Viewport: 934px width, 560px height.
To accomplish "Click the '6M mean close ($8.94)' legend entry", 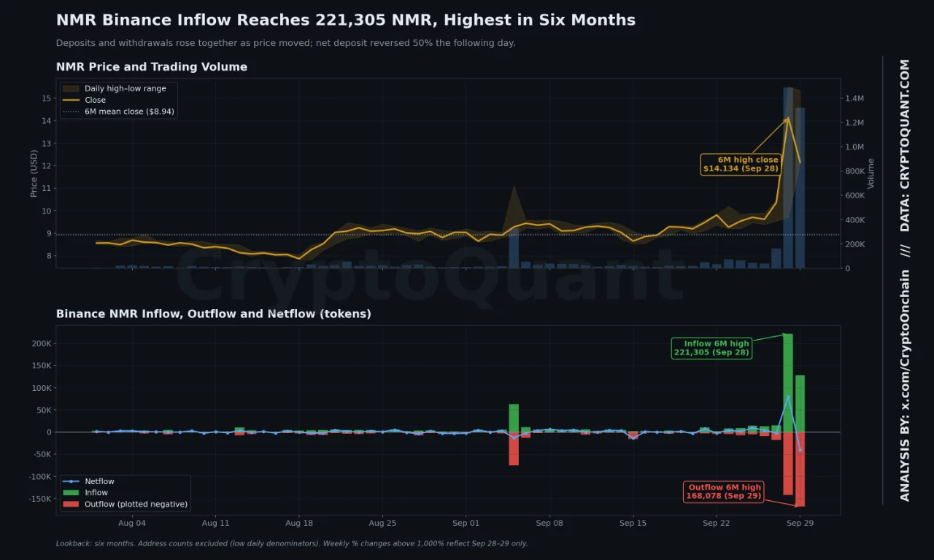I will click(x=119, y=112).
